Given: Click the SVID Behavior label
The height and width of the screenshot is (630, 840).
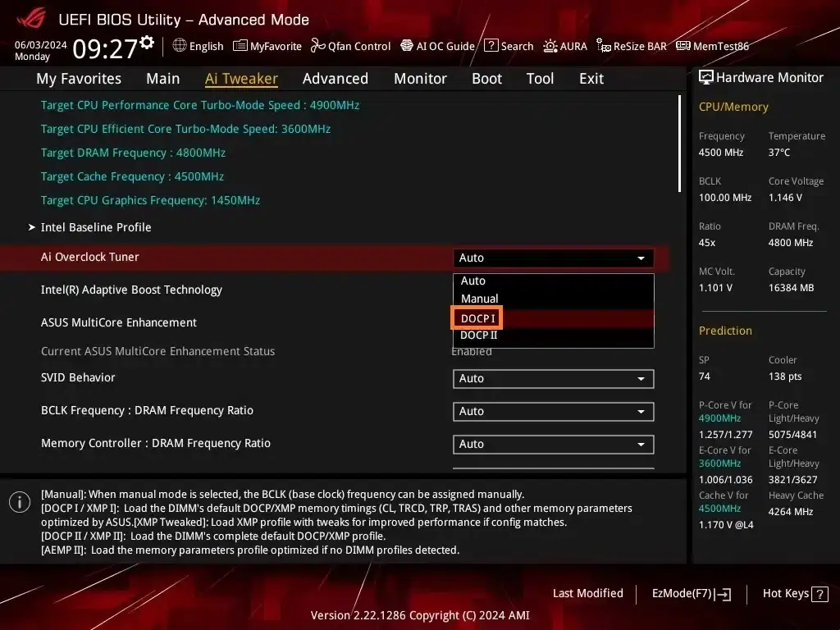Looking at the screenshot, I should (78, 377).
